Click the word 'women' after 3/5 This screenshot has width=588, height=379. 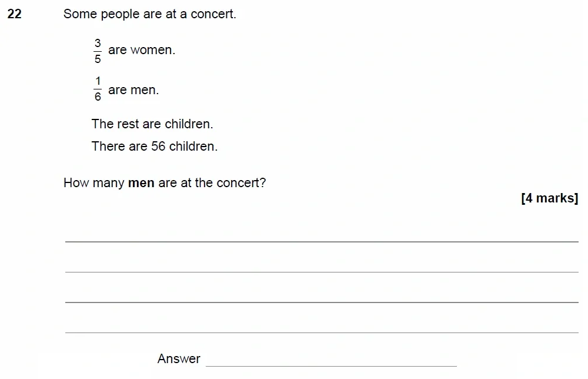coord(151,51)
